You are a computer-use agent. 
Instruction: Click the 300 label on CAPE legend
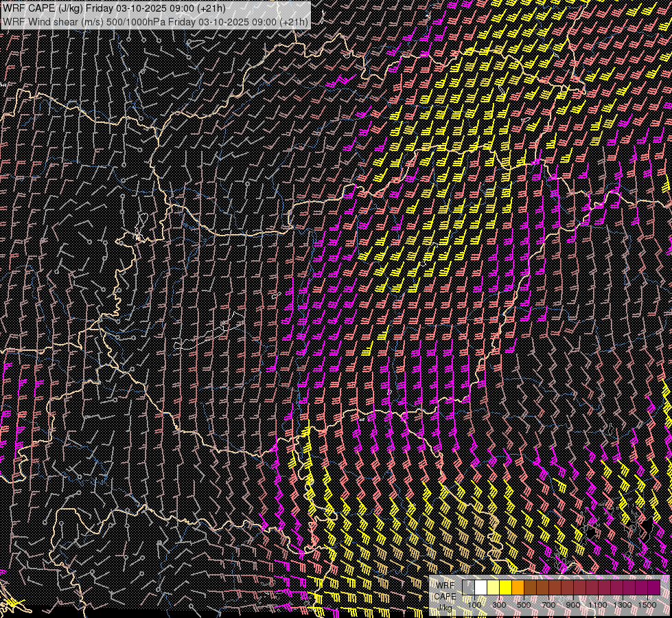click(499, 604)
